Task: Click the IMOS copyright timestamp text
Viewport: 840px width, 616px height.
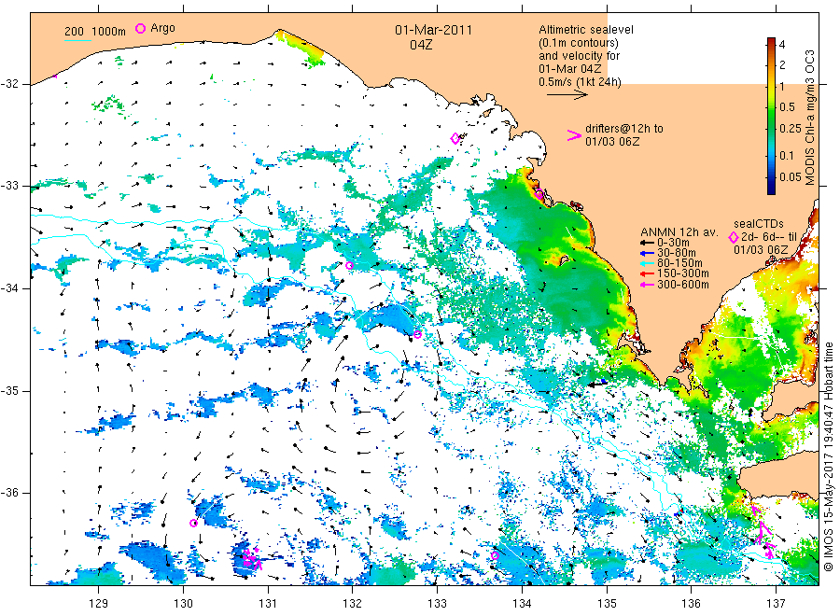Action: (829, 456)
